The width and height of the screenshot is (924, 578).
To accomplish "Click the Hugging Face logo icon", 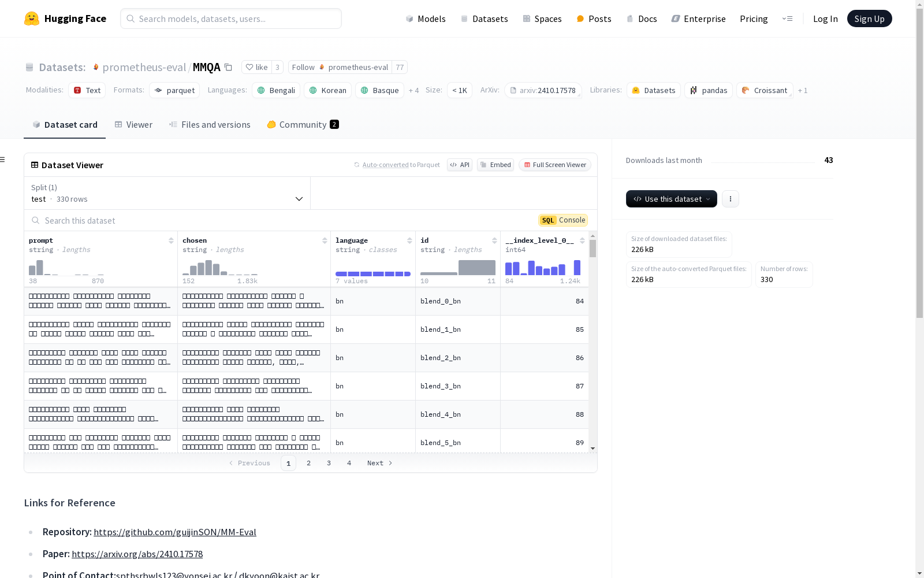I will pyautogui.click(x=32, y=18).
